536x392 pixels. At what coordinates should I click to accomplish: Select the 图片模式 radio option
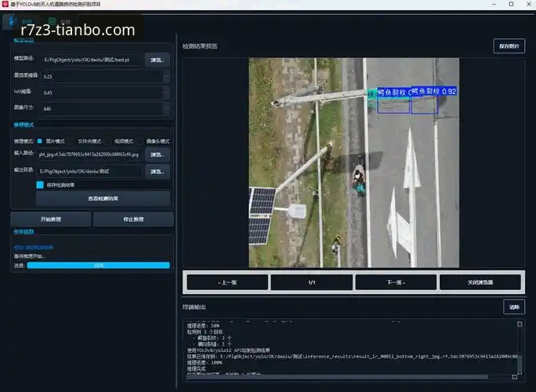pos(40,141)
